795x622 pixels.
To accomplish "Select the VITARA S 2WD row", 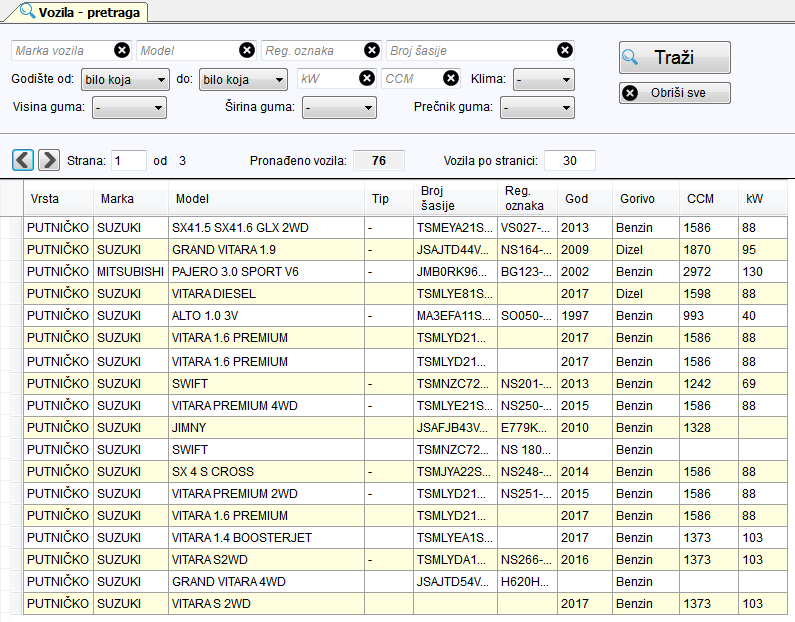I will (405, 604).
